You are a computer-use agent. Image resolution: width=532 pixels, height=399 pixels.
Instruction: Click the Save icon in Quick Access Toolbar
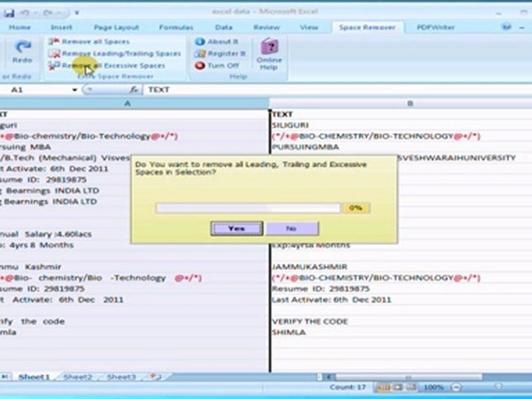(x=9, y=13)
